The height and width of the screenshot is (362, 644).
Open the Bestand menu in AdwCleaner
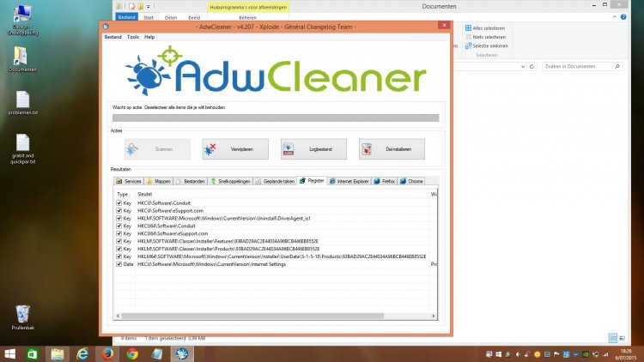[x=113, y=37]
